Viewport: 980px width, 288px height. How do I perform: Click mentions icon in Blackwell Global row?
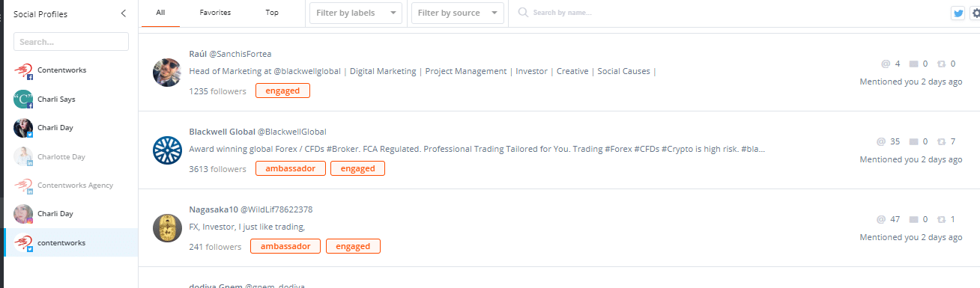click(x=881, y=141)
